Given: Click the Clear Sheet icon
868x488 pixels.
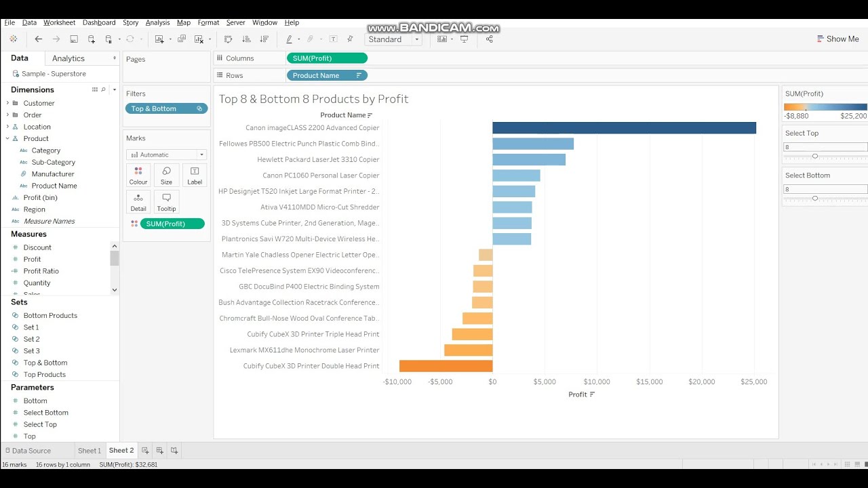Looking at the screenshot, I should 199,39.
